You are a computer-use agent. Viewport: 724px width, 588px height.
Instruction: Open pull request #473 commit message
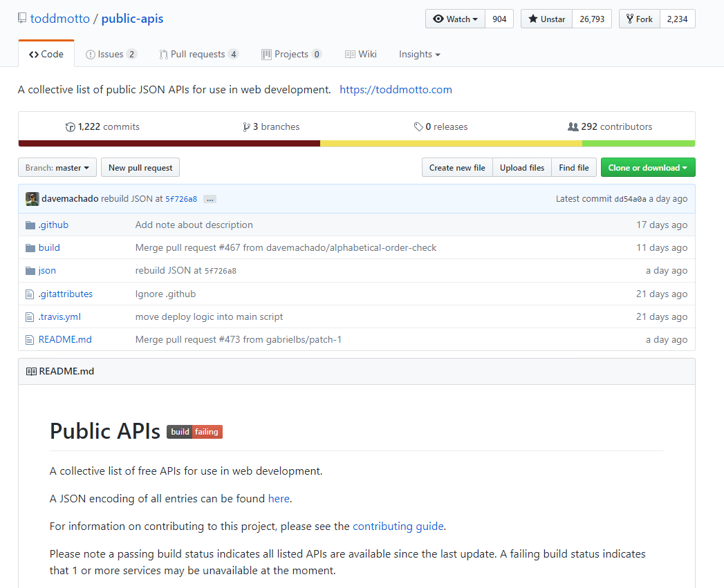239,339
